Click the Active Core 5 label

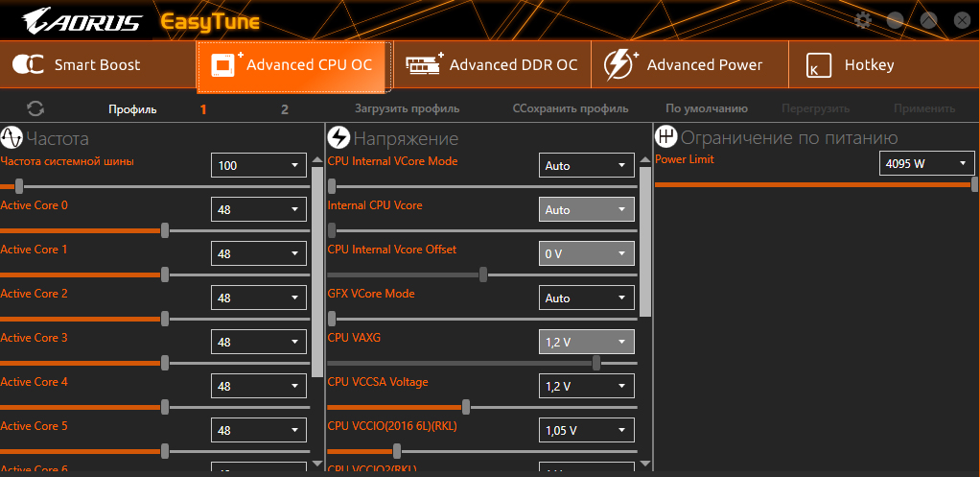pyautogui.click(x=34, y=426)
